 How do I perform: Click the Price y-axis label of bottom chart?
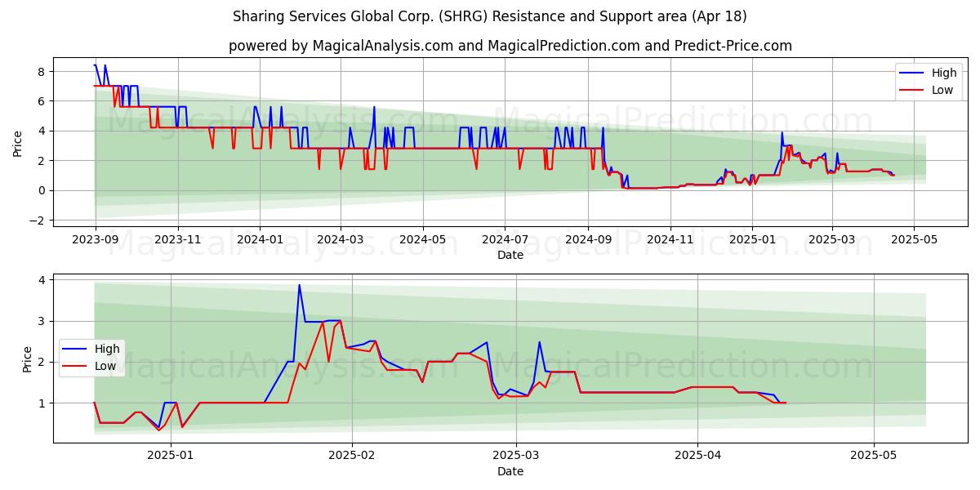point(28,359)
